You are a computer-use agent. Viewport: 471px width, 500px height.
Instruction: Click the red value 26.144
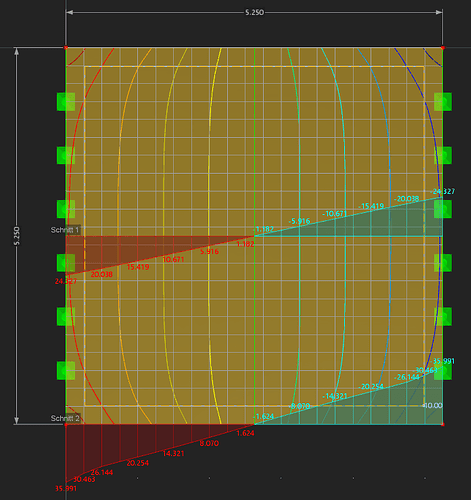pyautogui.click(x=102, y=472)
